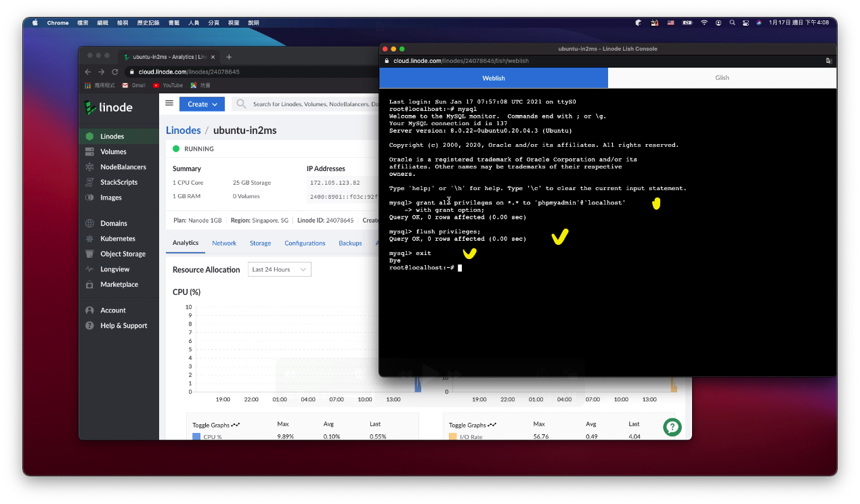This screenshot has width=860, height=504.
Task: Select the Configurations tab
Action: 305,243
